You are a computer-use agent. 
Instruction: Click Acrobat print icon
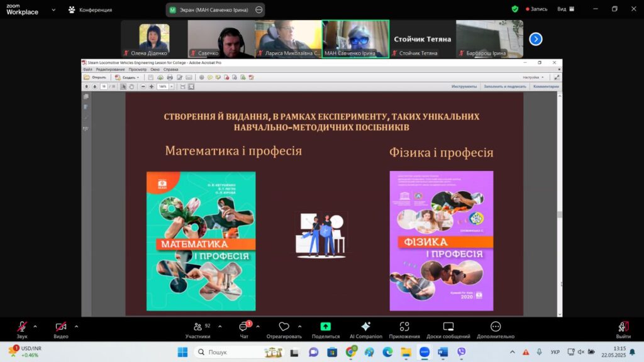(170, 77)
